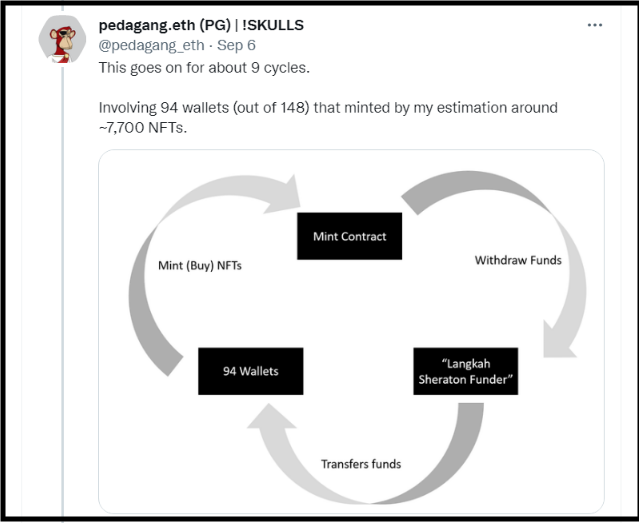The height and width of the screenshot is (523, 639).
Task: Click the Langkah Sheraton Funder box
Action: click(x=466, y=371)
